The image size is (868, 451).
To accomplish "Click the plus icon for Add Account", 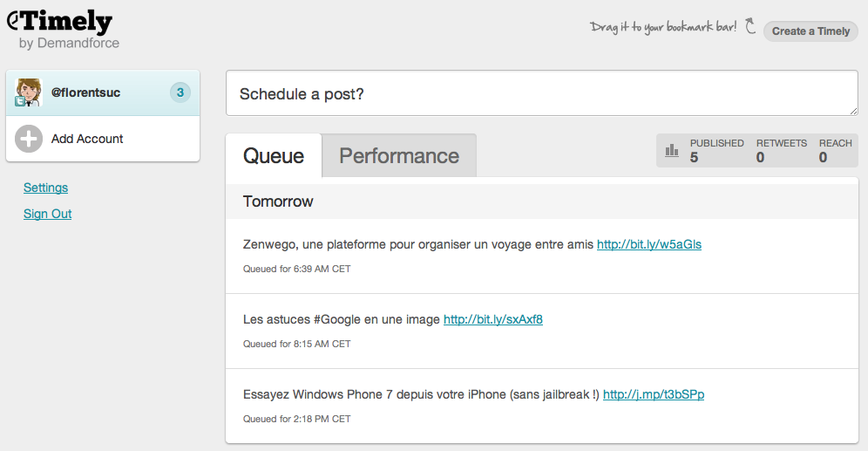I will coord(29,139).
